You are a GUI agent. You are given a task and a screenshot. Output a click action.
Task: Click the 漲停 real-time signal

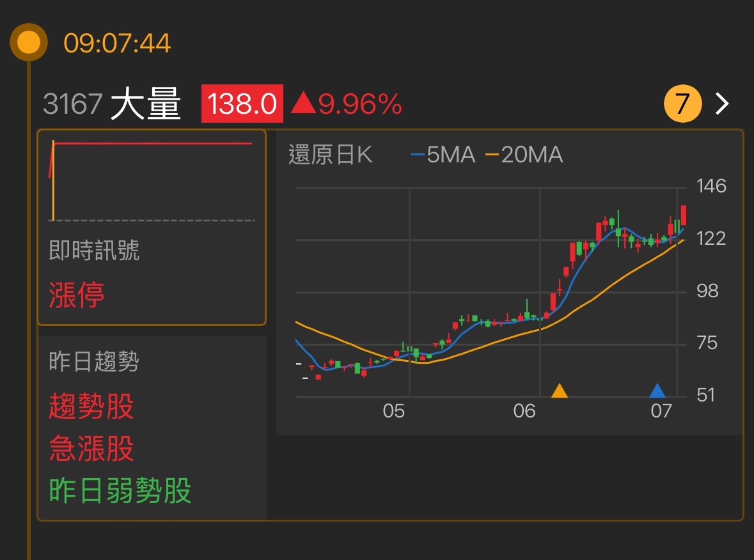tap(77, 295)
